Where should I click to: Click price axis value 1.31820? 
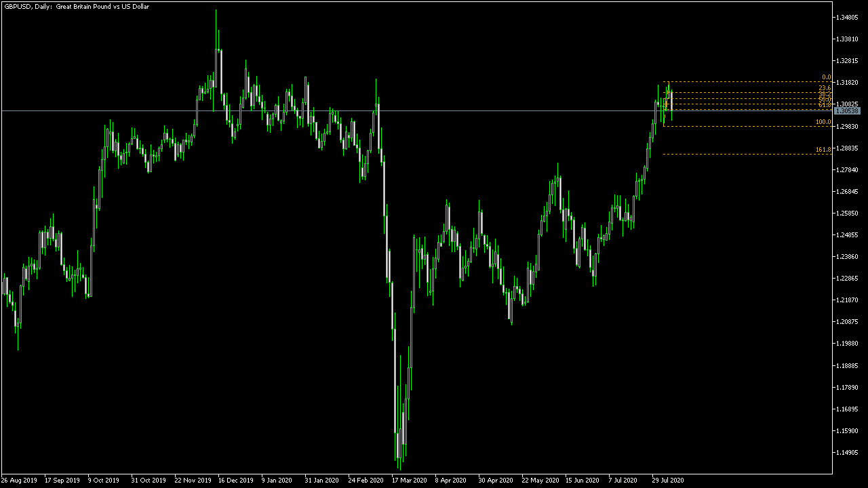(848, 83)
